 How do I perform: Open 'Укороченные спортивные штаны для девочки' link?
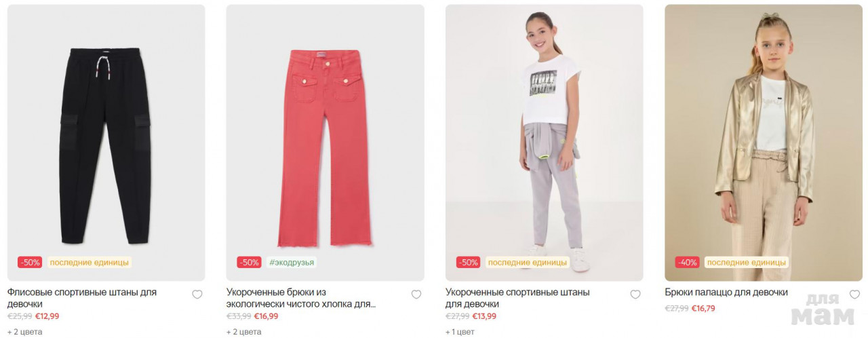(517, 298)
